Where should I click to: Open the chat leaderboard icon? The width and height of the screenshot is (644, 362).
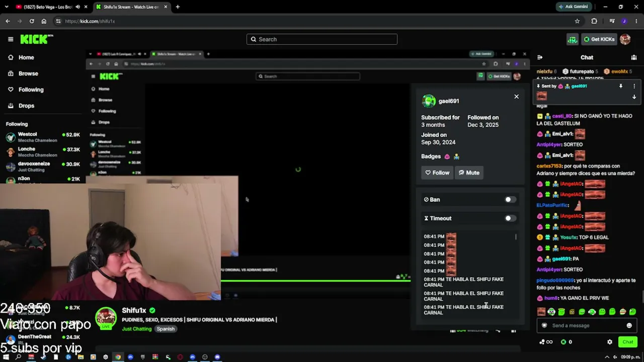coord(634,57)
